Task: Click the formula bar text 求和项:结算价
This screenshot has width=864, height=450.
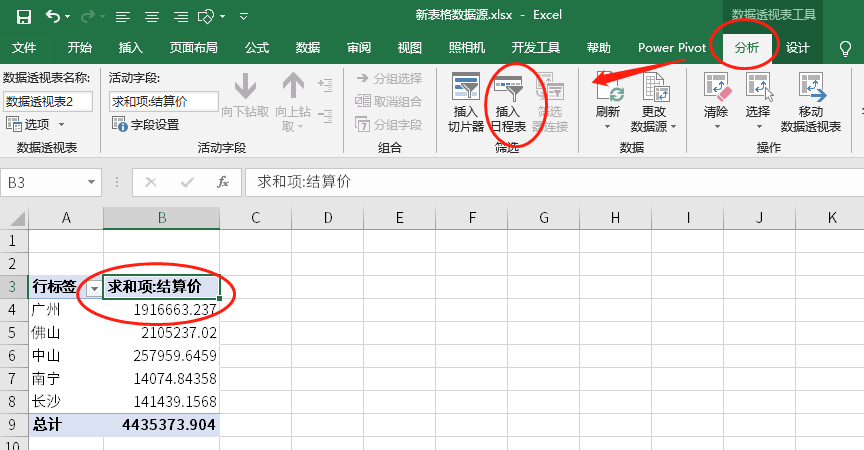Action: 304,182
